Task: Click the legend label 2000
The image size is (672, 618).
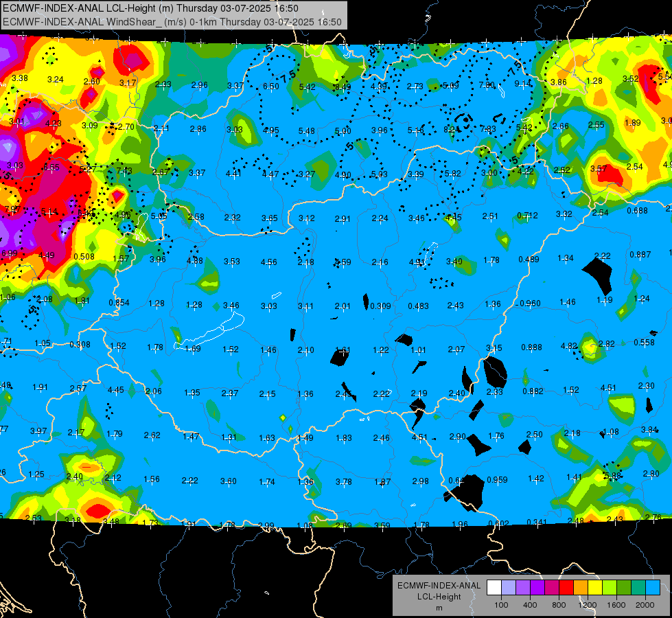Action: [645, 605]
